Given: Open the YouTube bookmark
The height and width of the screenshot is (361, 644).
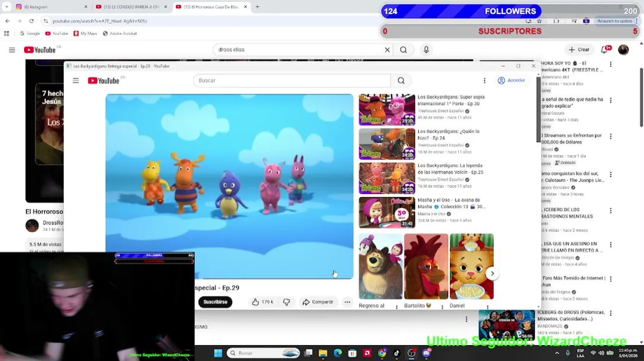Looking at the screenshot, I should (x=57, y=34).
